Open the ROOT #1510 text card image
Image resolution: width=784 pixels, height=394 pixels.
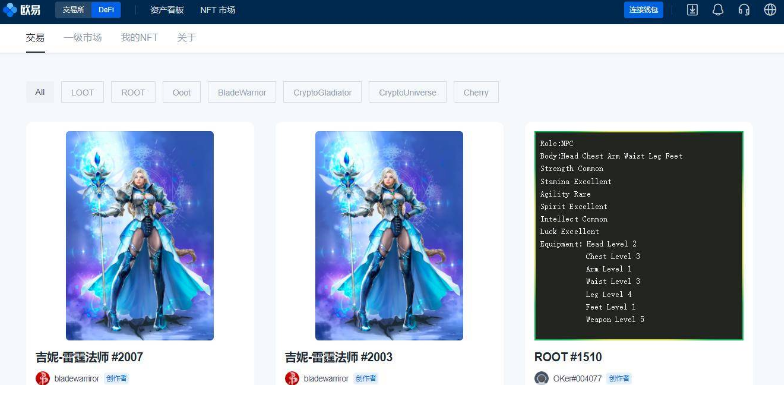639,236
